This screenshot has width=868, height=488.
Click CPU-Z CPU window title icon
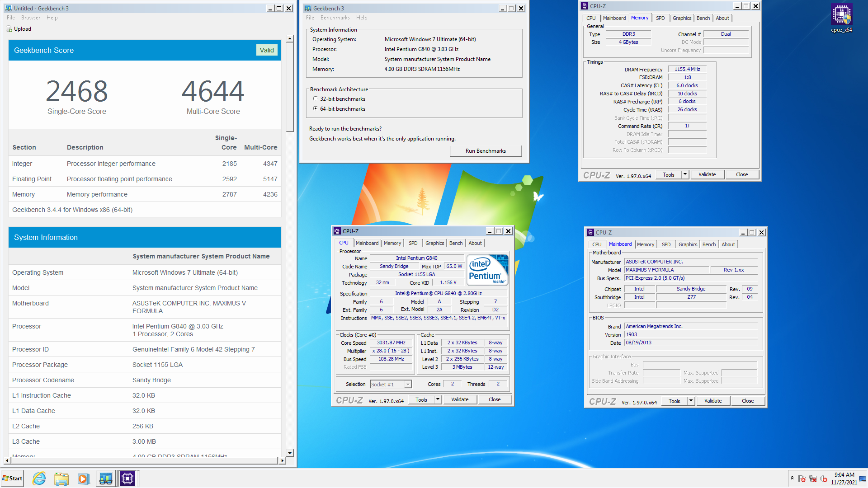tap(337, 231)
